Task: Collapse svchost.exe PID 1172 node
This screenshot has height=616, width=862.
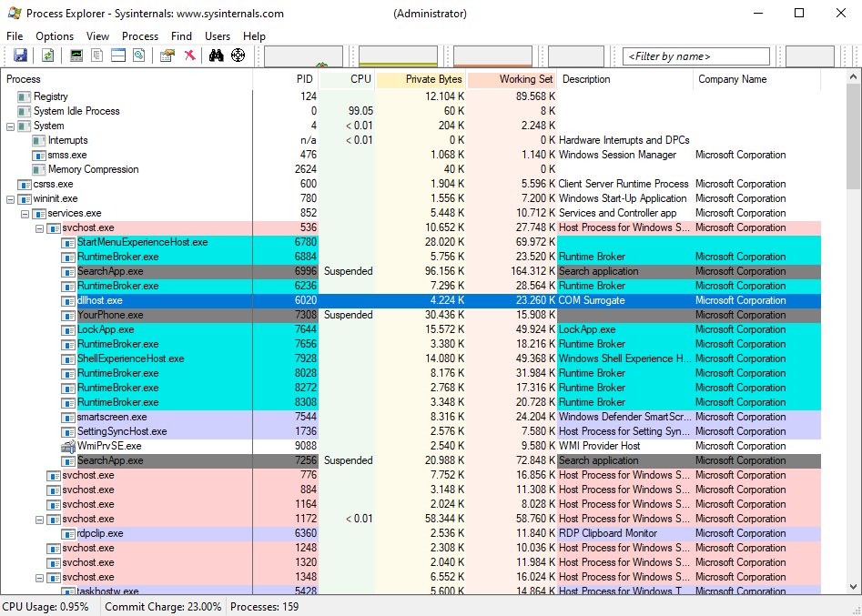Action: [40, 519]
